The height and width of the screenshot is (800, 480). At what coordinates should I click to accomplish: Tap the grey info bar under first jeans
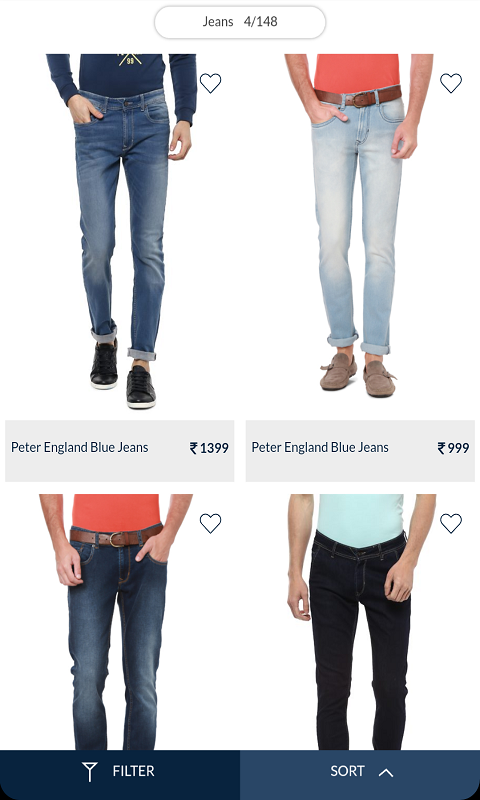(120, 451)
